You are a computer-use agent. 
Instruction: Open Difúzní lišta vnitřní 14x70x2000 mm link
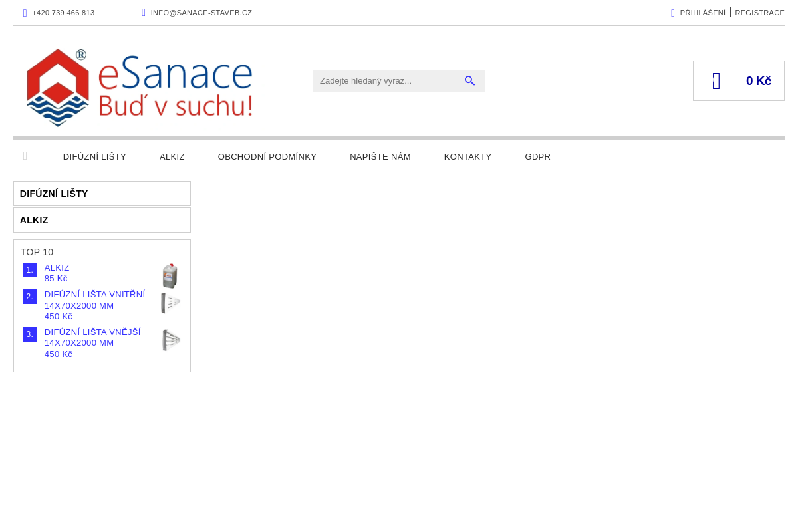click(x=94, y=300)
